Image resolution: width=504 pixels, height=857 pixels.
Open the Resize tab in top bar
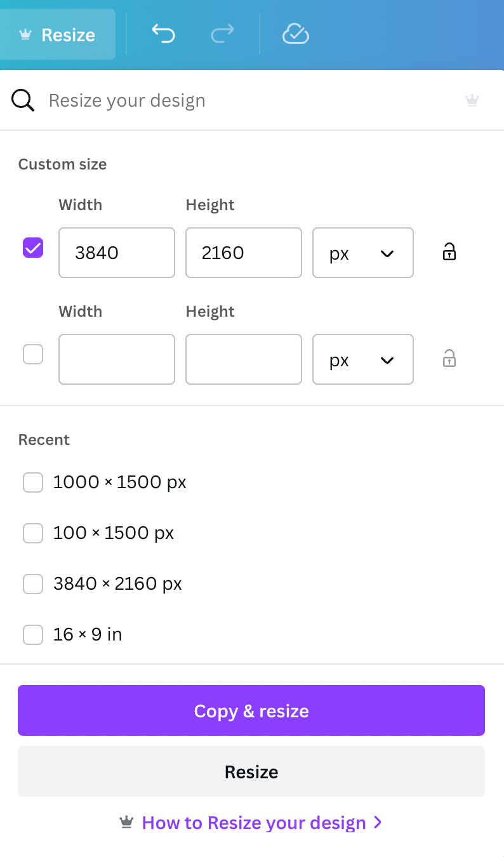point(58,34)
